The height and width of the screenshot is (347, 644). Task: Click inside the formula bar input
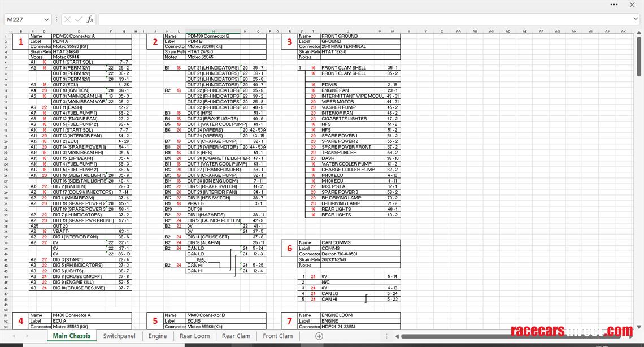(x=362, y=19)
